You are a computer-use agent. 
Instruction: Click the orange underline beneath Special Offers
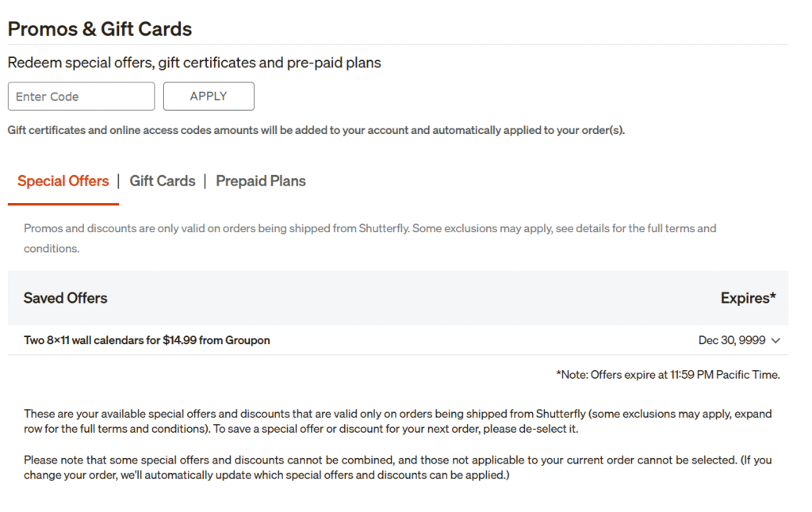click(63, 204)
